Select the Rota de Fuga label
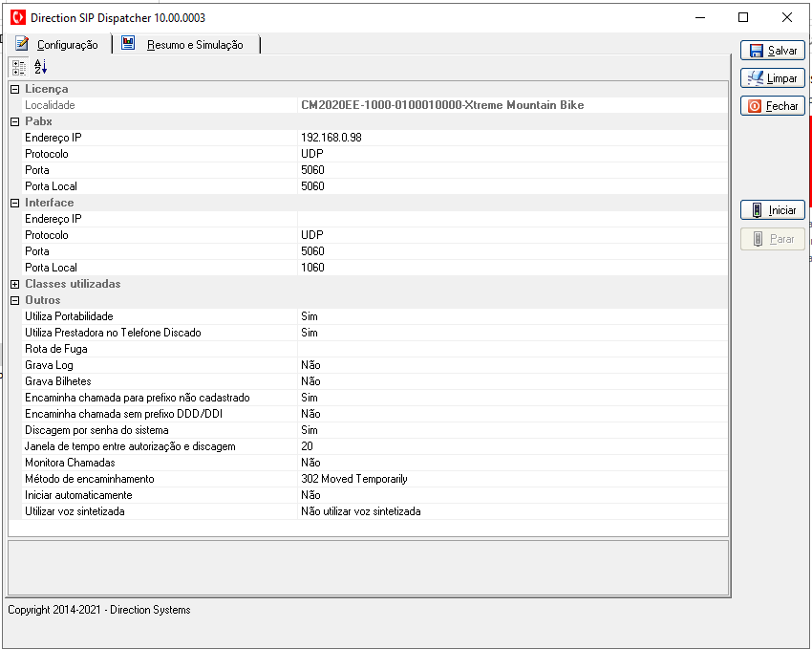Image resolution: width=812 pixels, height=649 pixels. (56, 349)
